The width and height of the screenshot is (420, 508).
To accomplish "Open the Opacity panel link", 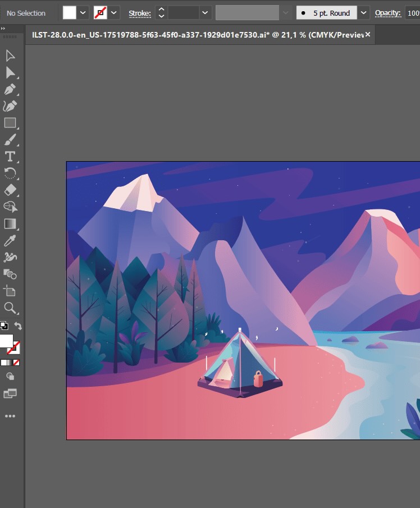I will [x=387, y=13].
